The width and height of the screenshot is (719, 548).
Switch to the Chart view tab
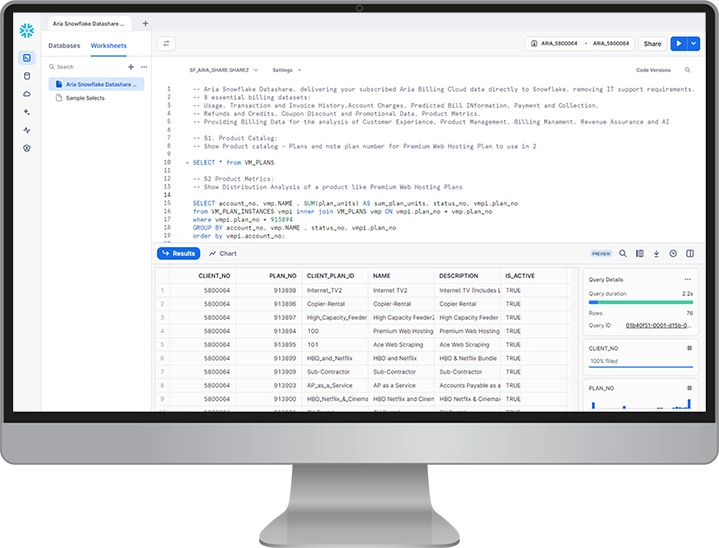(223, 254)
